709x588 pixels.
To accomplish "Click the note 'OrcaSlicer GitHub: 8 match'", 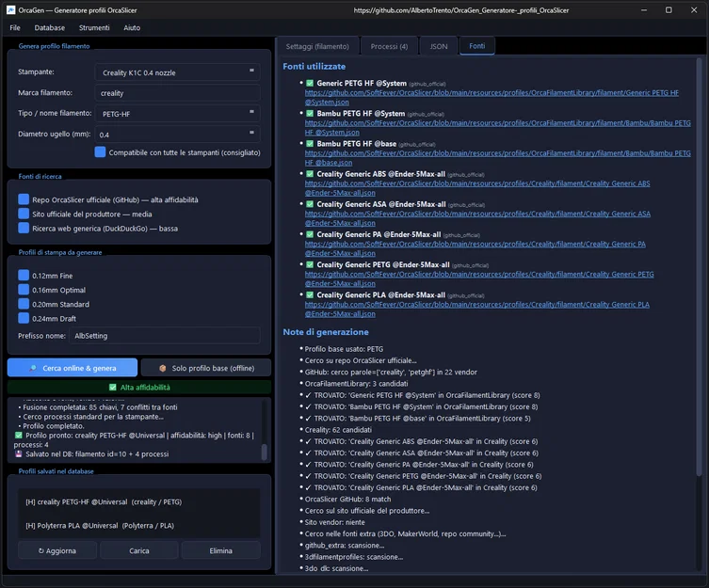I will (x=347, y=499).
